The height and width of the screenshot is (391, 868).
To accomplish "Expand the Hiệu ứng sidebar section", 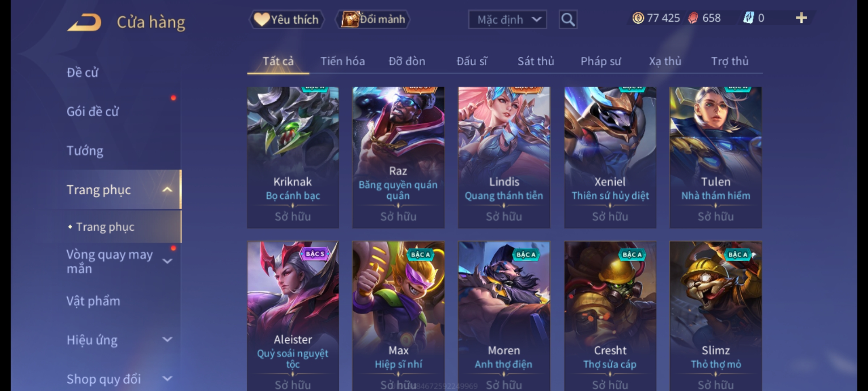I will (167, 340).
